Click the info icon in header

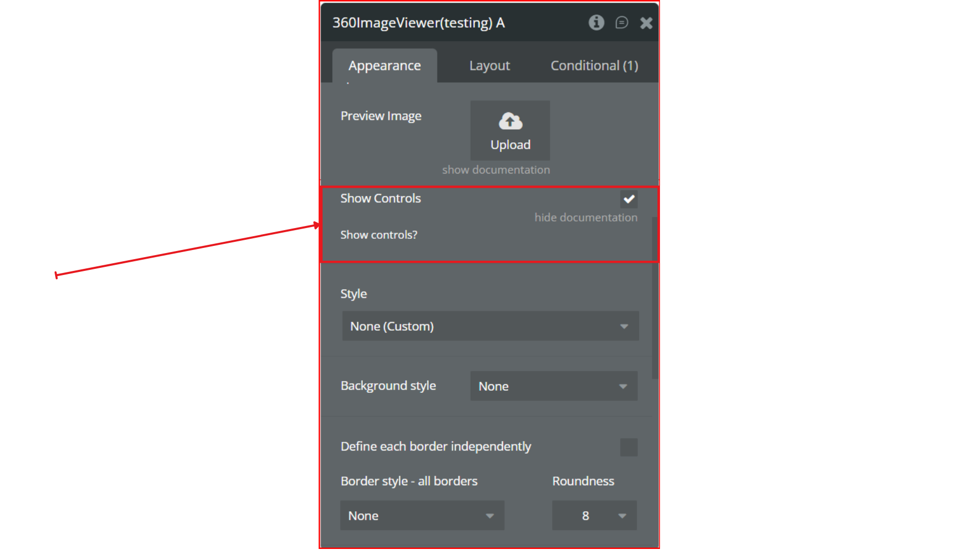pos(596,22)
